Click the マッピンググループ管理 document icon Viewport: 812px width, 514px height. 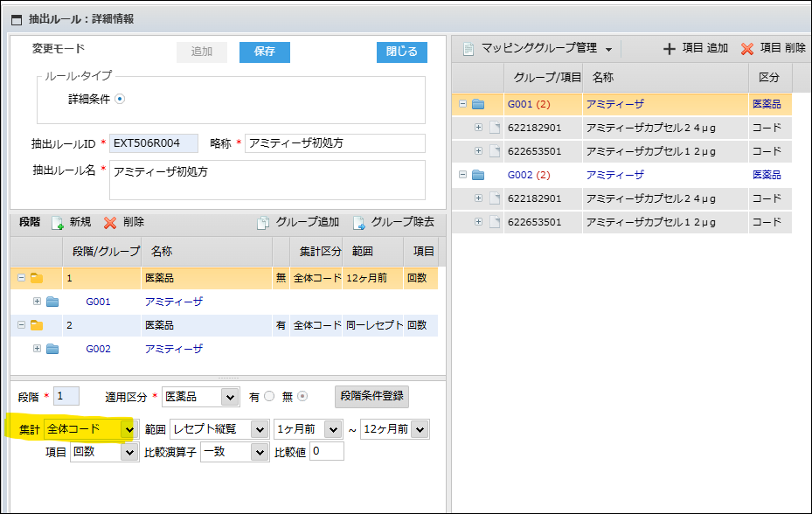pyautogui.click(x=468, y=49)
